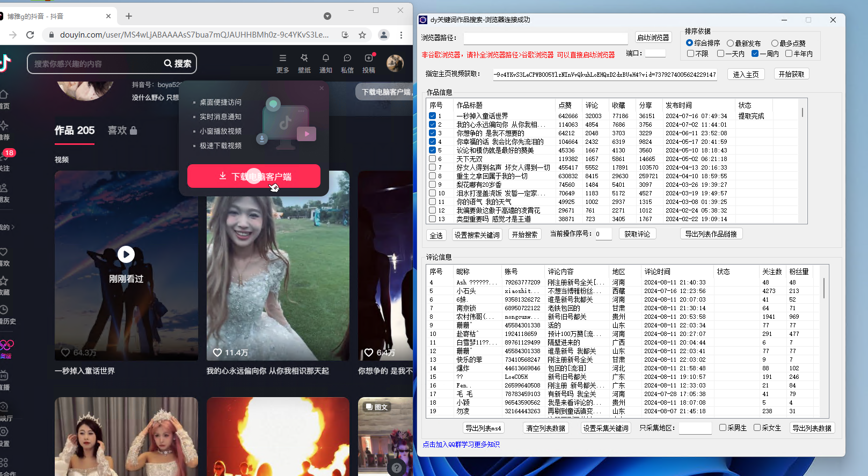Open a new Chrome tab
Screen dimensions: 868x476
click(129, 16)
